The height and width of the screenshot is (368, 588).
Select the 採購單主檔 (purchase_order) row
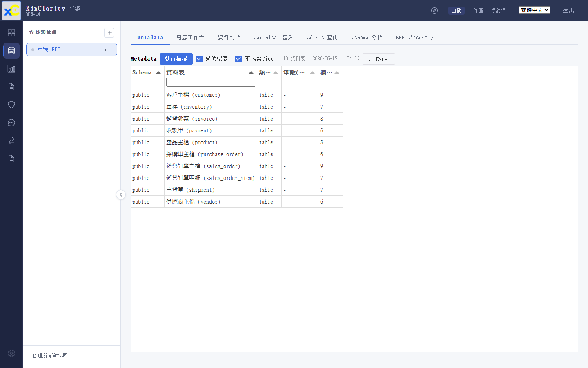tap(237, 154)
